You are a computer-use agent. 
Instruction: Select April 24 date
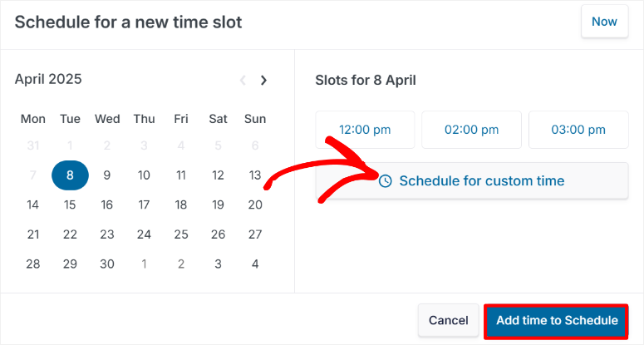(x=144, y=234)
